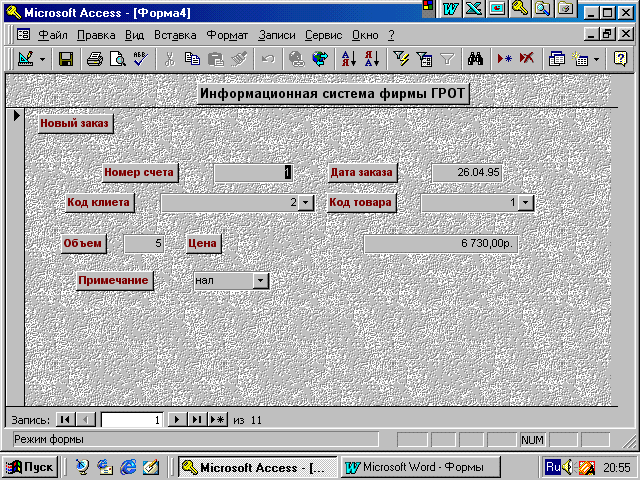Screen dimensions: 640x480
Task: Click the record selector arrow bar
Action: tap(16, 257)
